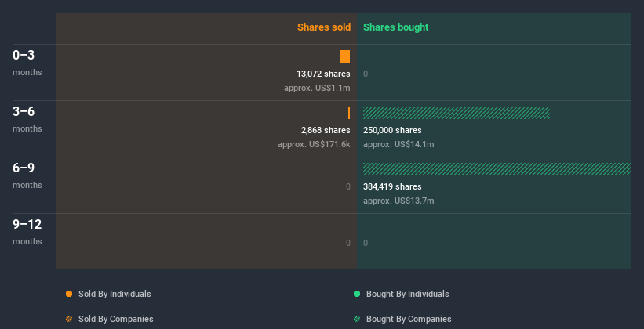Click the zero sold value in 6–9 months row
Image resolution: width=644 pixels, height=329 pixels.
click(x=347, y=186)
